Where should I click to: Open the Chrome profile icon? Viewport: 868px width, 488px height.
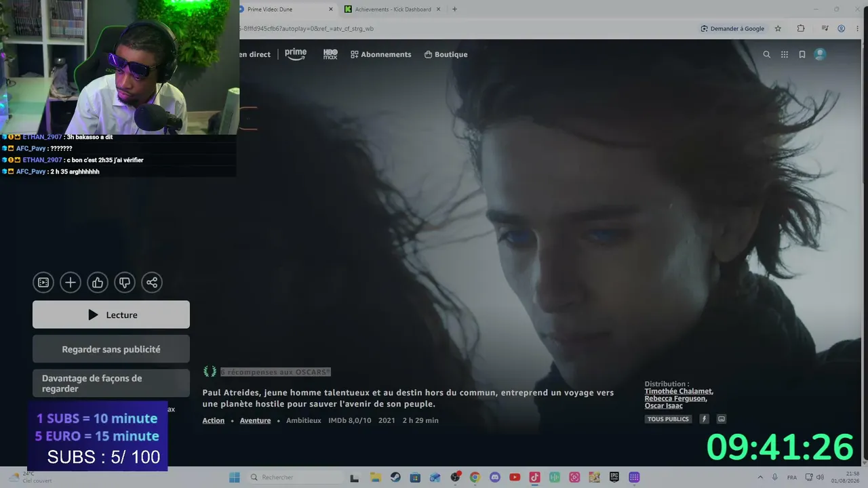[x=842, y=28]
